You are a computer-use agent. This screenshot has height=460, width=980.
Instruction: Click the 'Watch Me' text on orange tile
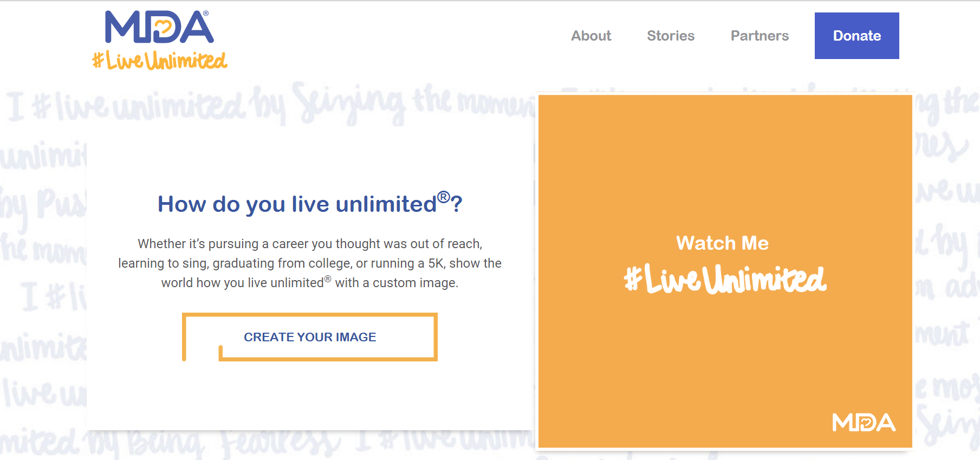point(722,243)
